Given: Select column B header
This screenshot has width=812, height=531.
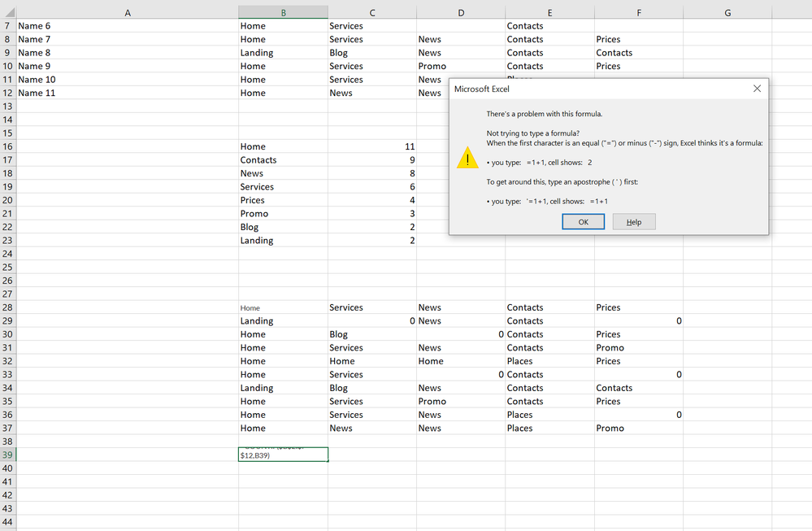Looking at the screenshot, I should 284,12.
